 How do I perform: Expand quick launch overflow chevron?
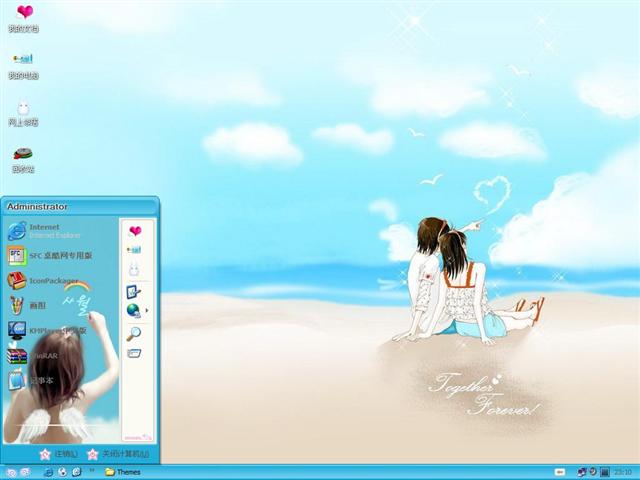coord(92,471)
